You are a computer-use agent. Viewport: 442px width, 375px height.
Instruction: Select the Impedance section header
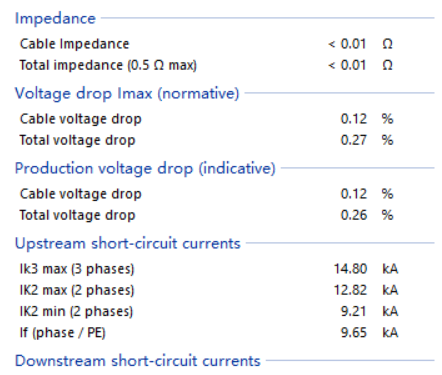point(55,18)
